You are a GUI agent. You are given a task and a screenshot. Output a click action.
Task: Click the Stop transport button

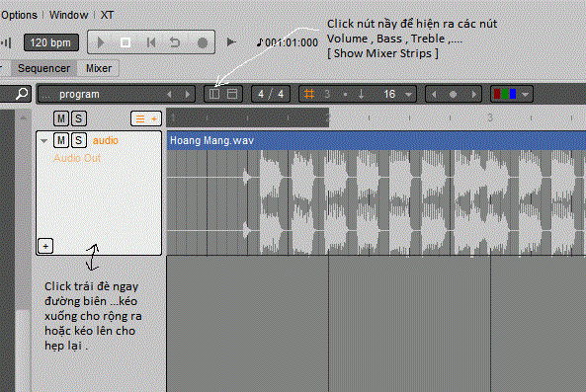click(x=126, y=42)
